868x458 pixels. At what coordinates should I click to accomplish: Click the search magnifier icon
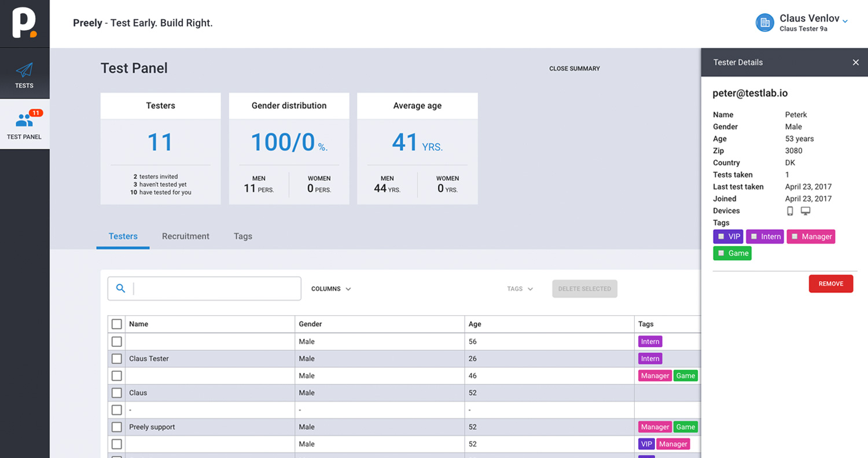(x=120, y=288)
